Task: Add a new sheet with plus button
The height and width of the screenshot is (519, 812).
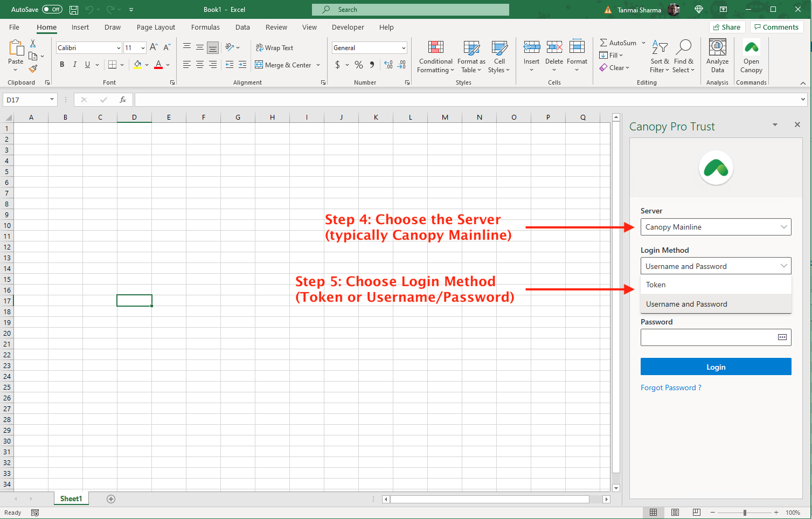Action: [x=111, y=499]
